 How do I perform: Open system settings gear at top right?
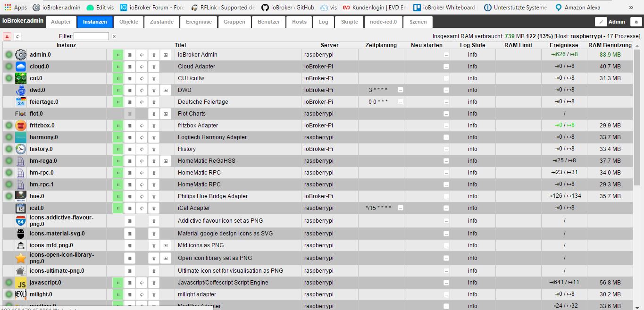click(636, 22)
